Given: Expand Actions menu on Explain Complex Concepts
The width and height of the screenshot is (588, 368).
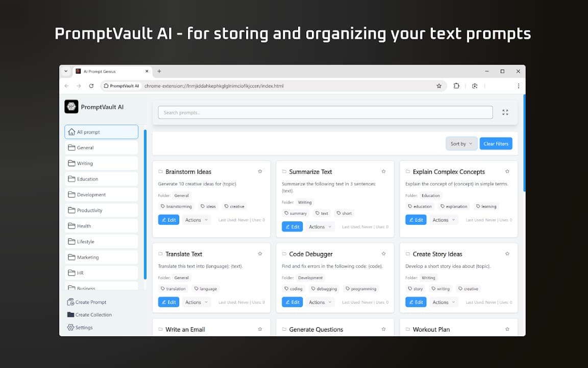Looking at the screenshot, I should (x=444, y=220).
